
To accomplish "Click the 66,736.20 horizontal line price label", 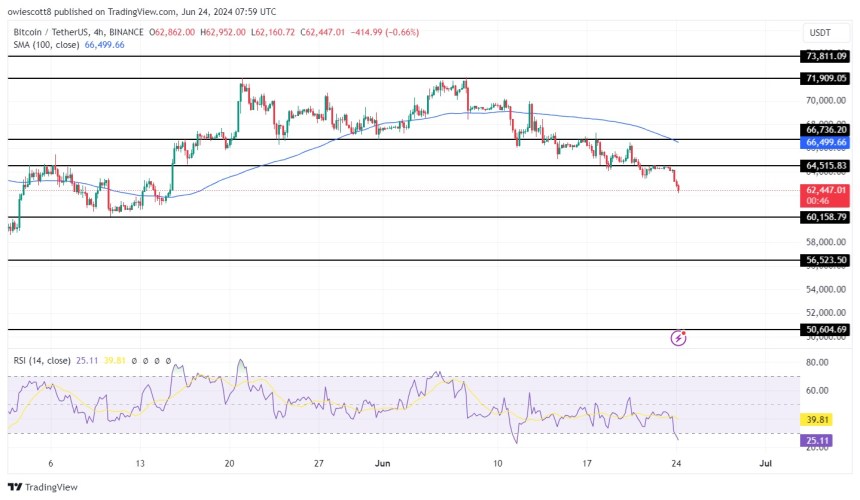I will tap(825, 130).
